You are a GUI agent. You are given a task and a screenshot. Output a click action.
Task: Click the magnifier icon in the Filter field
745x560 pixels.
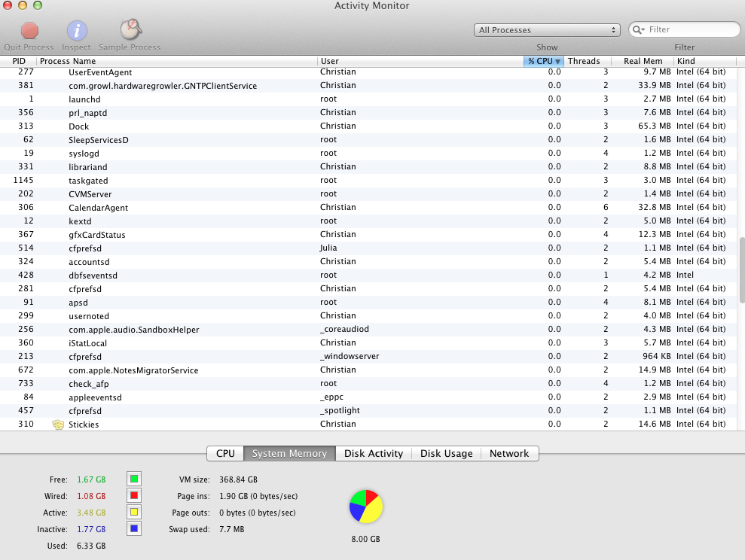[x=638, y=29]
